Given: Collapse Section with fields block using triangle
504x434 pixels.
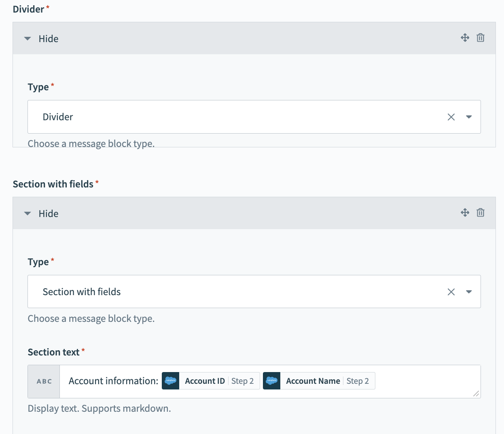Looking at the screenshot, I should point(28,214).
